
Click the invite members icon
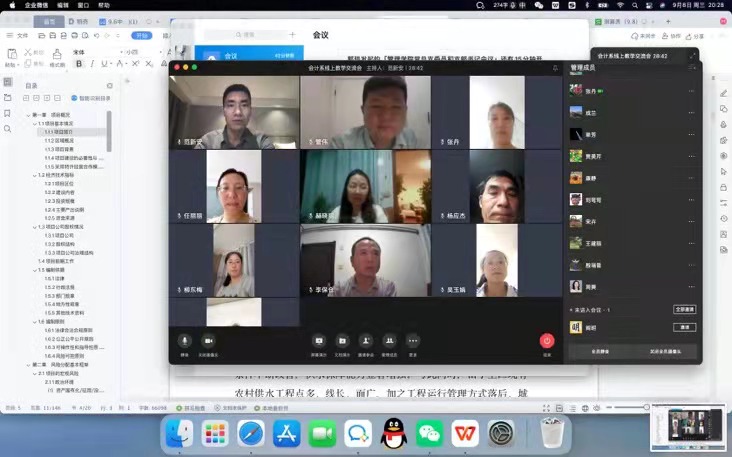[366, 341]
